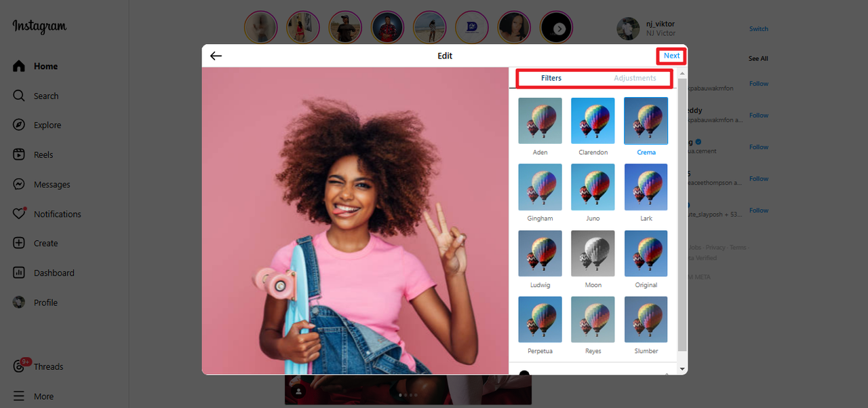
Task: Open the story of dark-haired woman's face
Action: (x=514, y=27)
